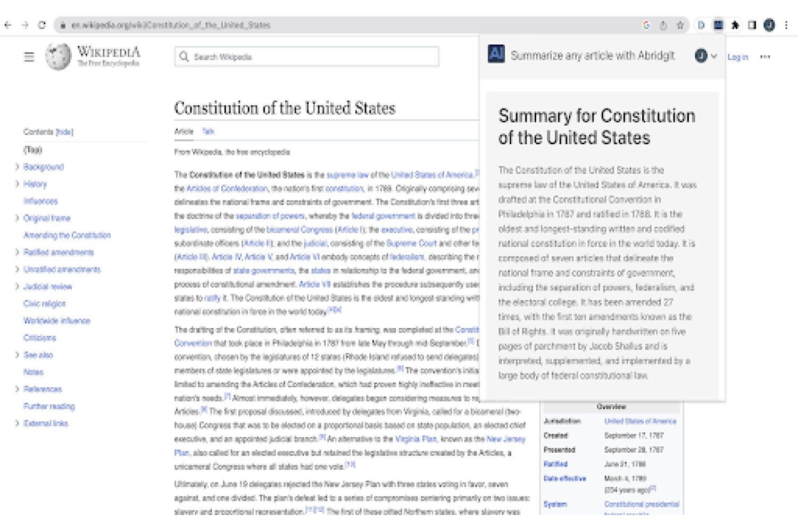Image resolution: width=798 pixels, height=532 pixels.
Task: Open Virginia Plan link
Action: pyautogui.click(x=415, y=439)
